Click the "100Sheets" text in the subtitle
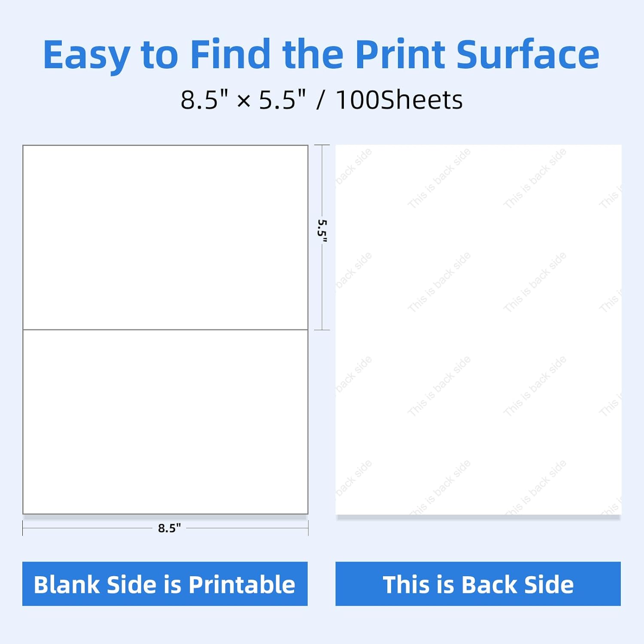The height and width of the screenshot is (644, 644). 399,100
